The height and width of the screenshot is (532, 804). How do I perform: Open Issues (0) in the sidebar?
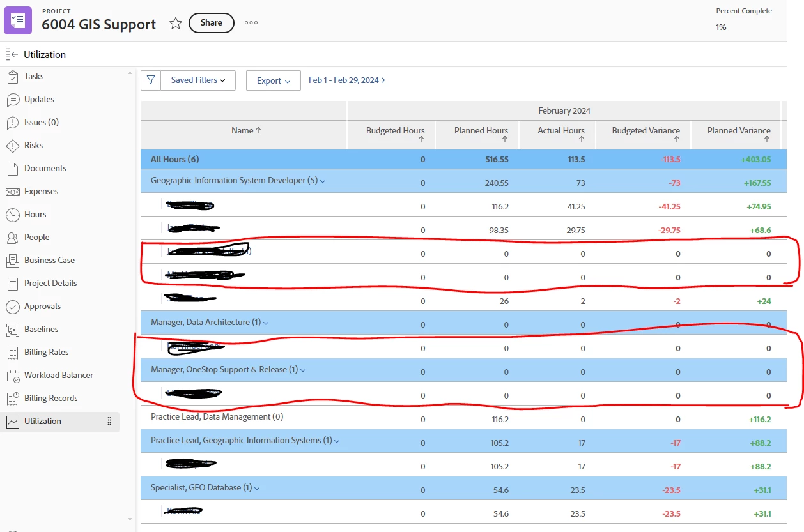[x=42, y=123]
